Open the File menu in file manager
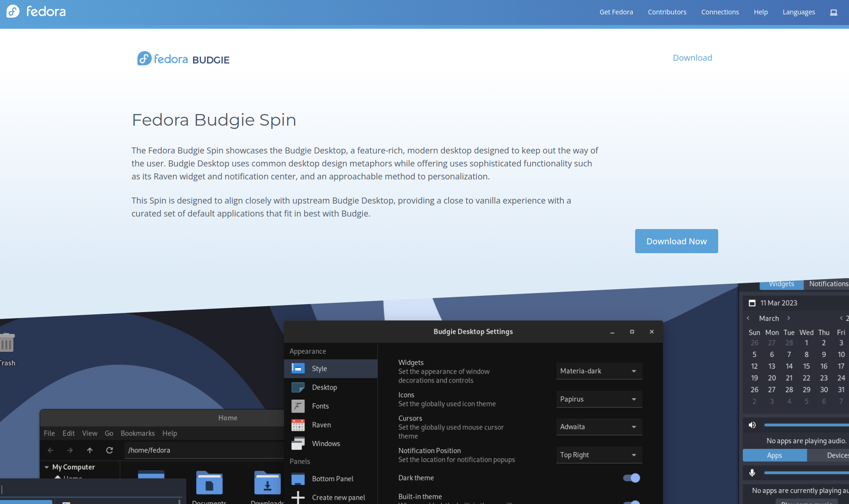The width and height of the screenshot is (849, 504). click(x=49, y=433)
